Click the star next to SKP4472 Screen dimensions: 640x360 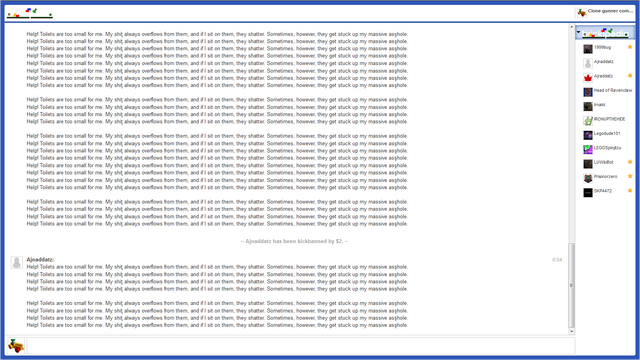tap(630, 190)
